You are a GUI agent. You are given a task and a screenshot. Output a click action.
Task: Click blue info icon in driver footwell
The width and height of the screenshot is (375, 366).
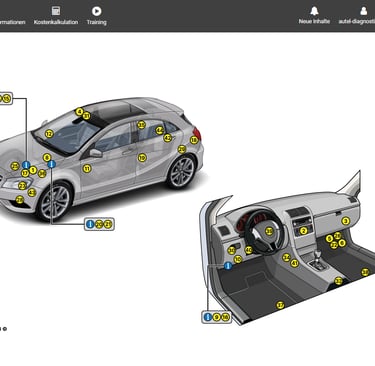click(228, 266)
